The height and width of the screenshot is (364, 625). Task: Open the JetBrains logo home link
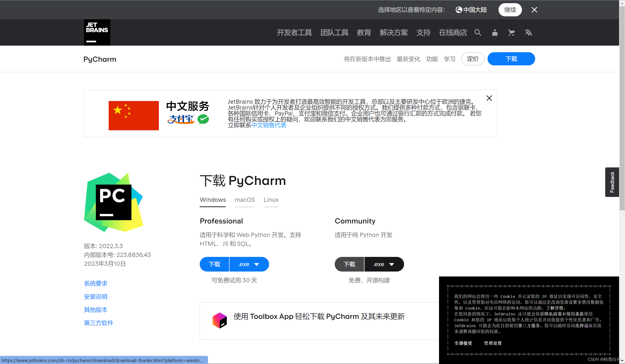[x=97, y=32]
